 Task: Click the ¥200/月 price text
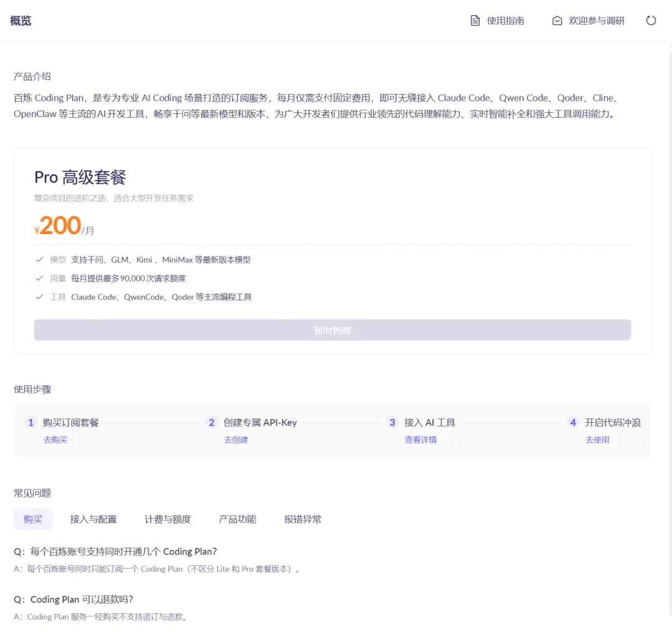pos(64,225)
